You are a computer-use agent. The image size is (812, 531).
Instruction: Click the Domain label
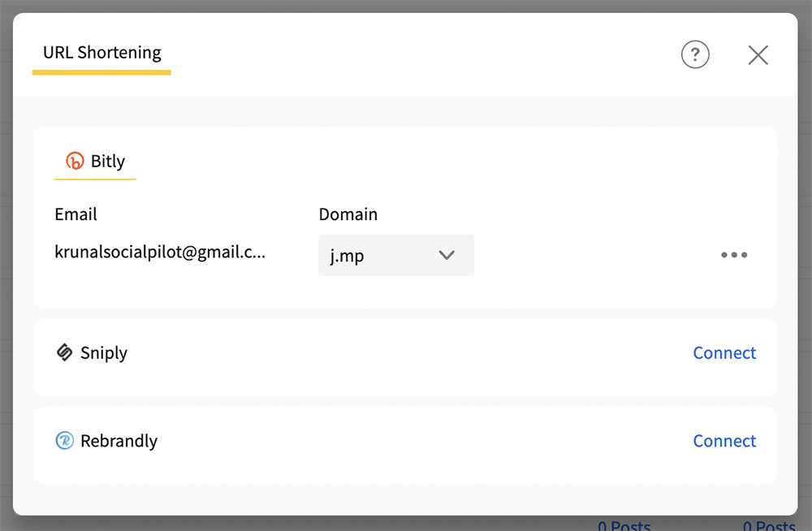coord(348,214)
